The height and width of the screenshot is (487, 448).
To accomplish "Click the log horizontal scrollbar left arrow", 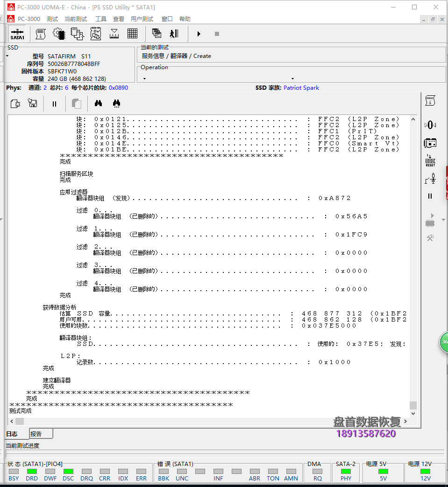I will (12, 422).
